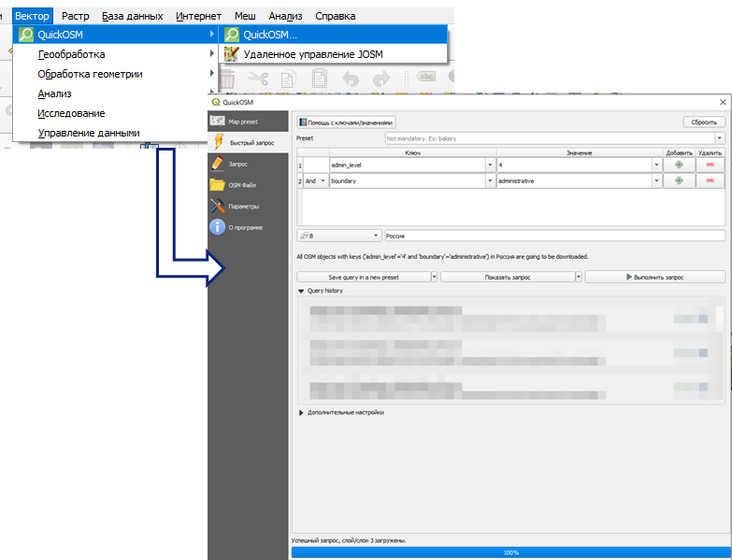
Task: Open the Анализ menu in menu bar
Action: click(285, 16)
